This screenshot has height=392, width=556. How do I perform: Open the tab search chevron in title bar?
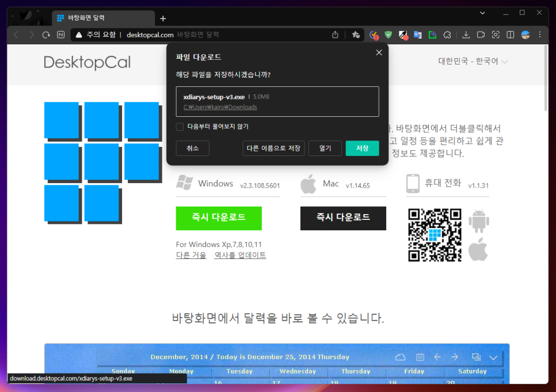pyautogui.click(x=482, y=13)
